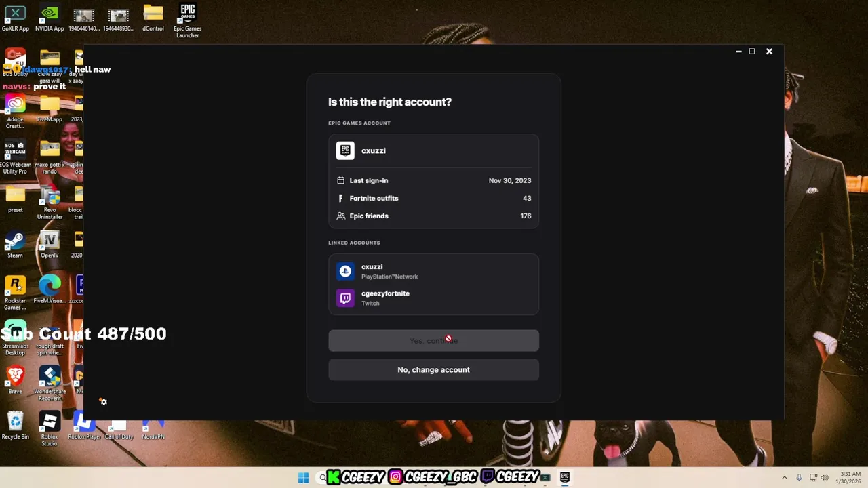Viewport: 868px width, 488px height.
Task: Click the Fortnite F icon beside outfits
Action: click(340, 198)
